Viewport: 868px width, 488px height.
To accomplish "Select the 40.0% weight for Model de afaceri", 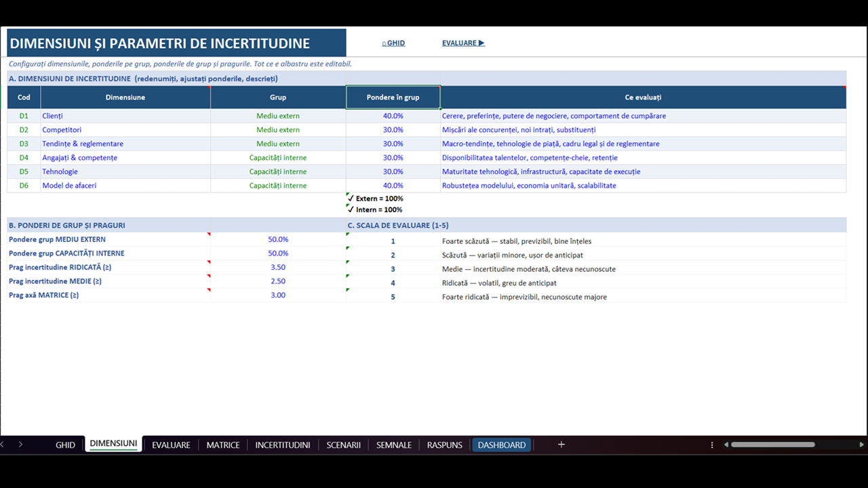I will (393, 186).
